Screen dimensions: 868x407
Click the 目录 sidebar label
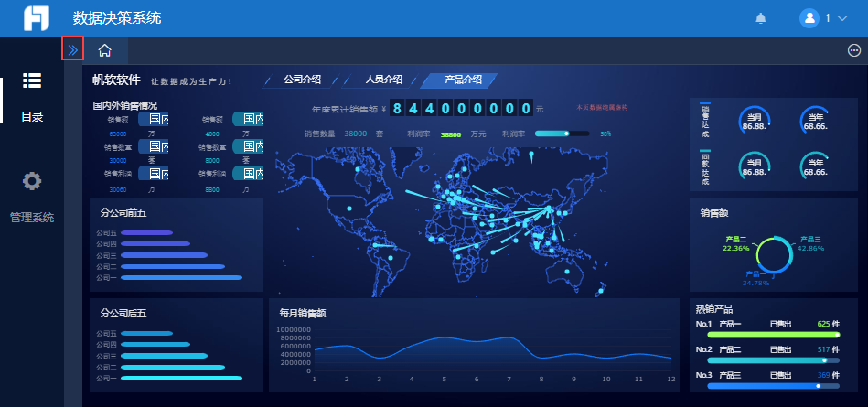[x=32, y=117]
